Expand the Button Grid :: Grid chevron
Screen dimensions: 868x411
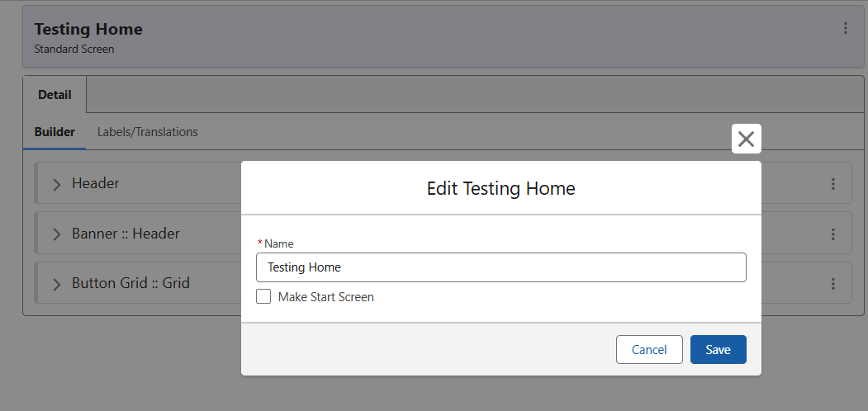pyautogui.click(x=56, y=284)
